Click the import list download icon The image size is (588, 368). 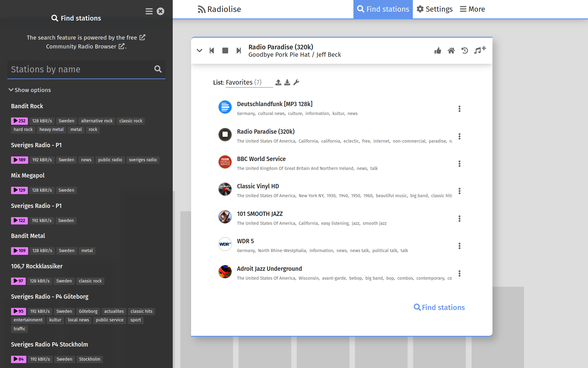(x=287, y=82)
